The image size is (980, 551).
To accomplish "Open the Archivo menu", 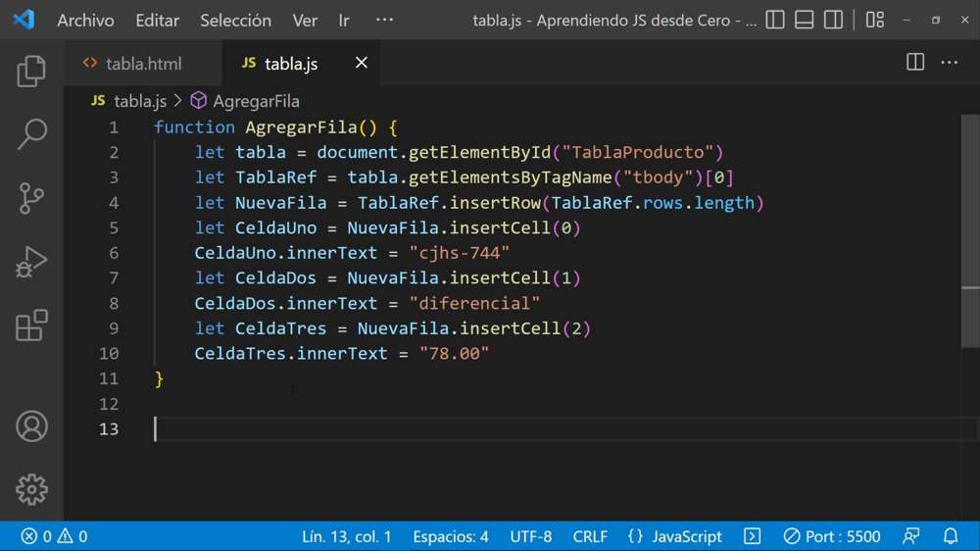I will point(85,20).
